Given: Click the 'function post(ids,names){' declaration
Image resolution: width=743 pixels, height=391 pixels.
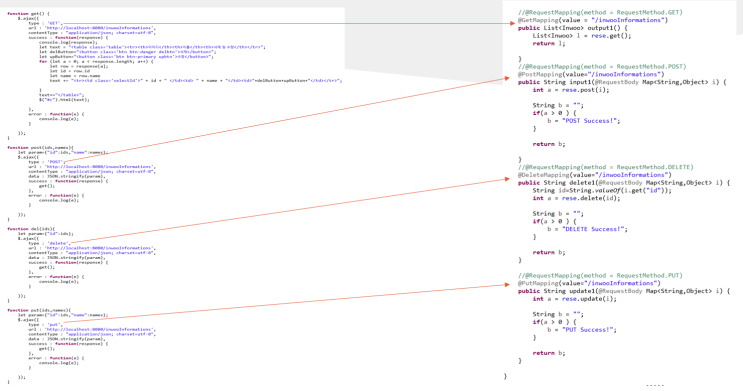Looking at the screenshot, I should [40, 148].
